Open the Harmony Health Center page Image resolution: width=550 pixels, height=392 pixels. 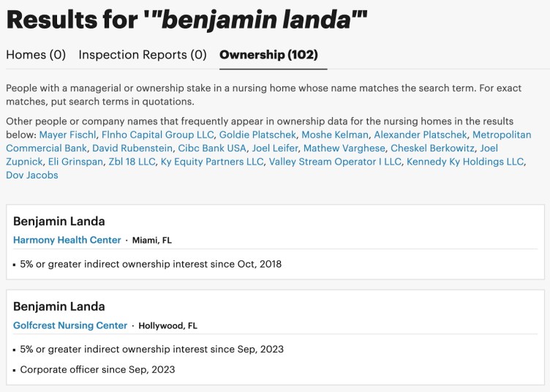click(x=67, y=240)
